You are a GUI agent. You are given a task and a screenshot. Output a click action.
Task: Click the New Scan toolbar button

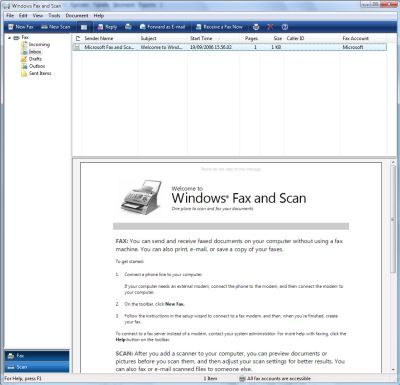[55, 27]
